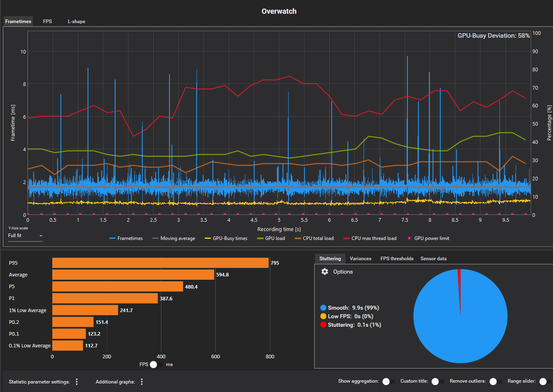The width and height of the screenshot is (553, 392).
Task: Click the Frametimes legend line icon
Action: click(113, 238)
